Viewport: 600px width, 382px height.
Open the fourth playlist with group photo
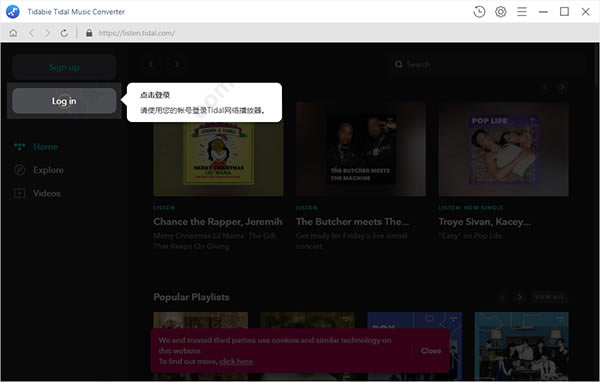(x=522, y=346)
